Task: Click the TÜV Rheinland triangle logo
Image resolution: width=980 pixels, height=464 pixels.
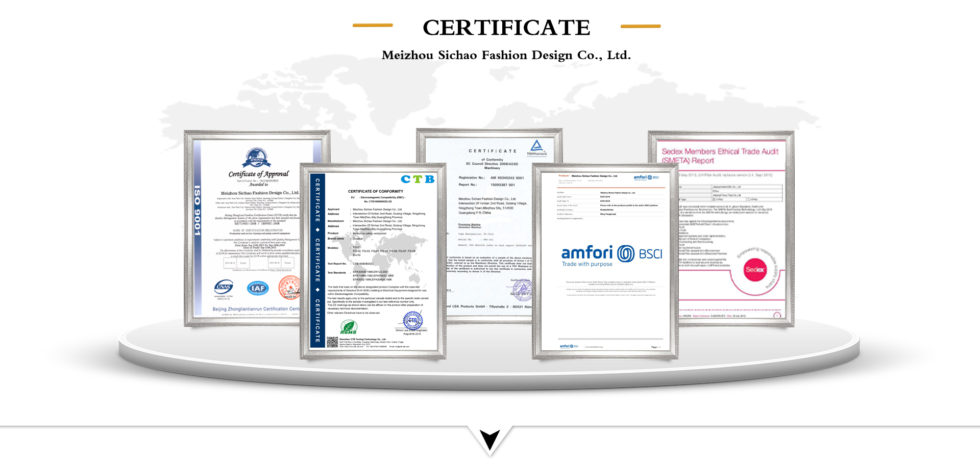Action: click(x=536, y=147)
